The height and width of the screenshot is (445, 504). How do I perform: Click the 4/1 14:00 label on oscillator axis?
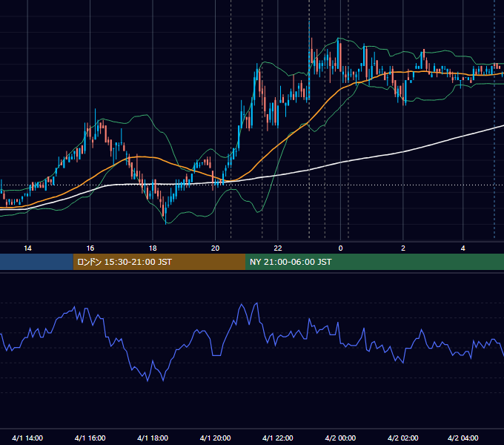pos(27,438)
